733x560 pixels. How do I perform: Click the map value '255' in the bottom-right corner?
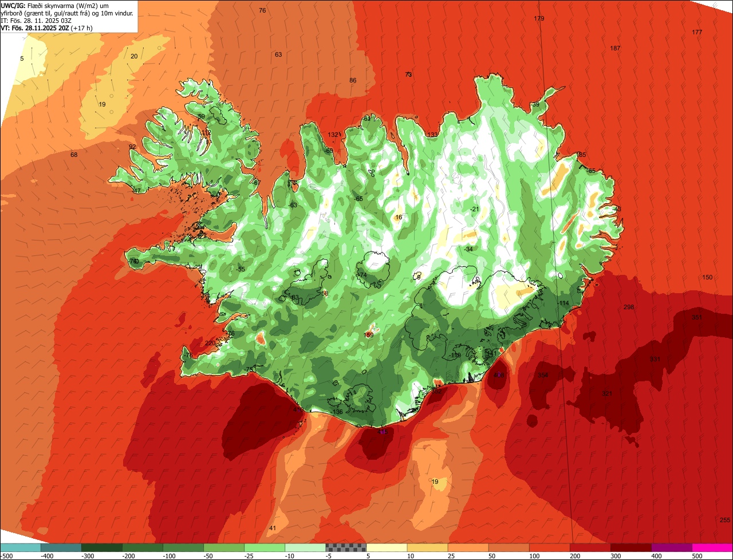(x=724, y=520)
